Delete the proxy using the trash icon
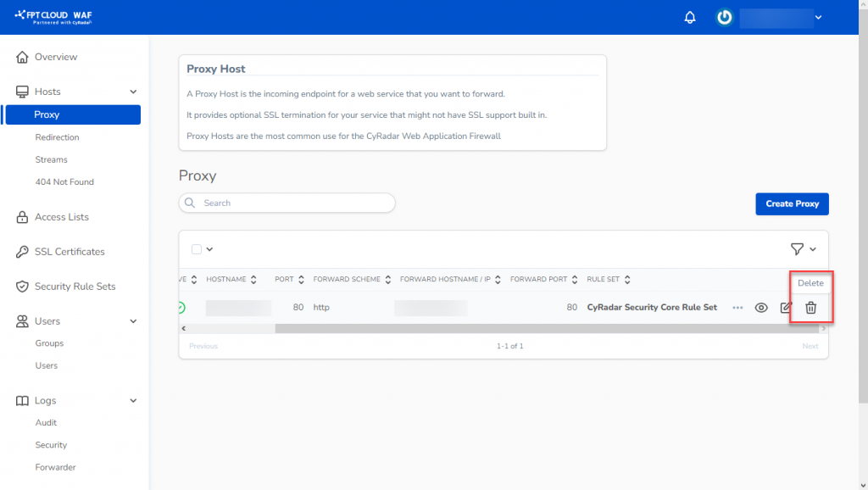Image resolution: width=868 pixels, height=490 pixels. click(810, 308)
